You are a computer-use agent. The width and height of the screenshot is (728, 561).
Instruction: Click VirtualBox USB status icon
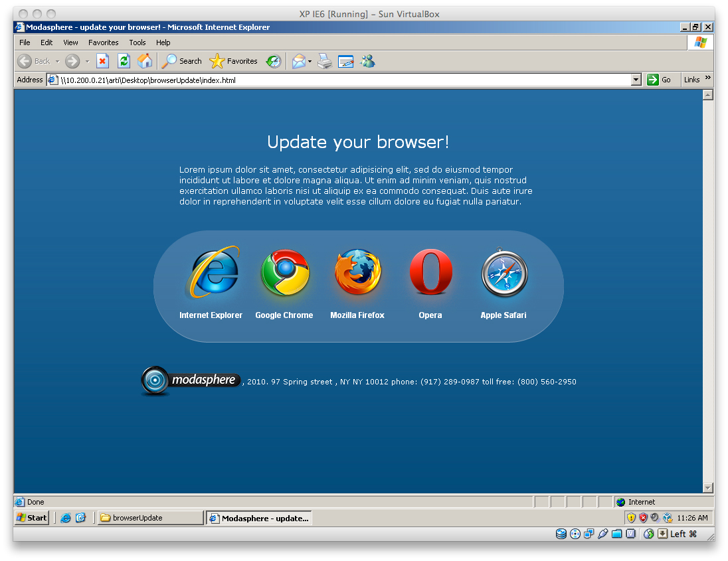[602, 534]
